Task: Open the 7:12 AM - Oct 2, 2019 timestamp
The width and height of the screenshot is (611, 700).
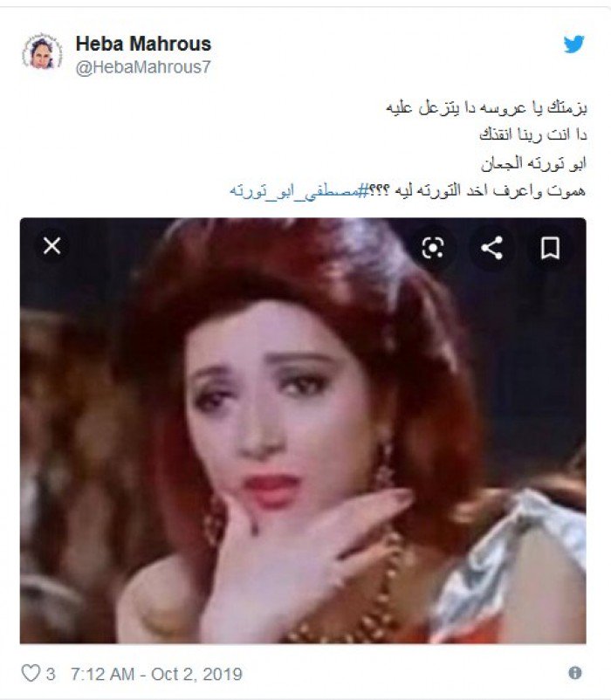Action: tap(156, 674)
